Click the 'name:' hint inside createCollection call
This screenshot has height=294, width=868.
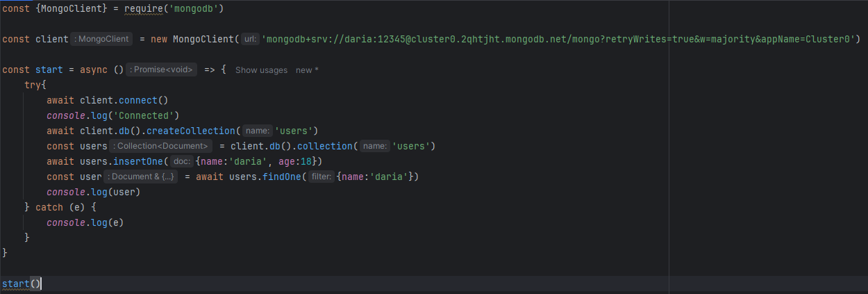256,131
